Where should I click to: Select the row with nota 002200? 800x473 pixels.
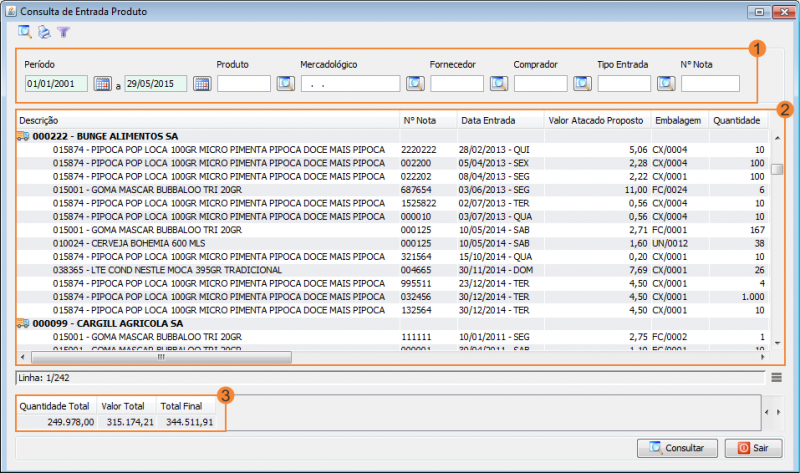click(x=392, y=163)
